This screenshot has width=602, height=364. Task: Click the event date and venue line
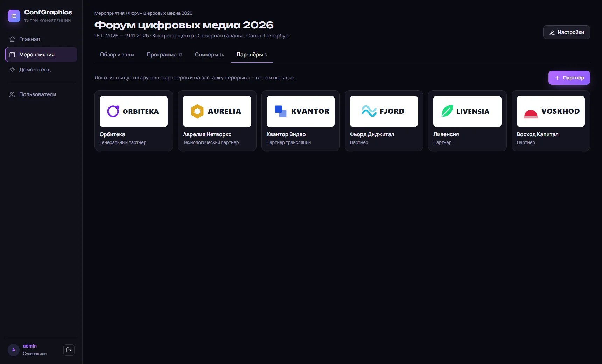click(x=193, y=36)
